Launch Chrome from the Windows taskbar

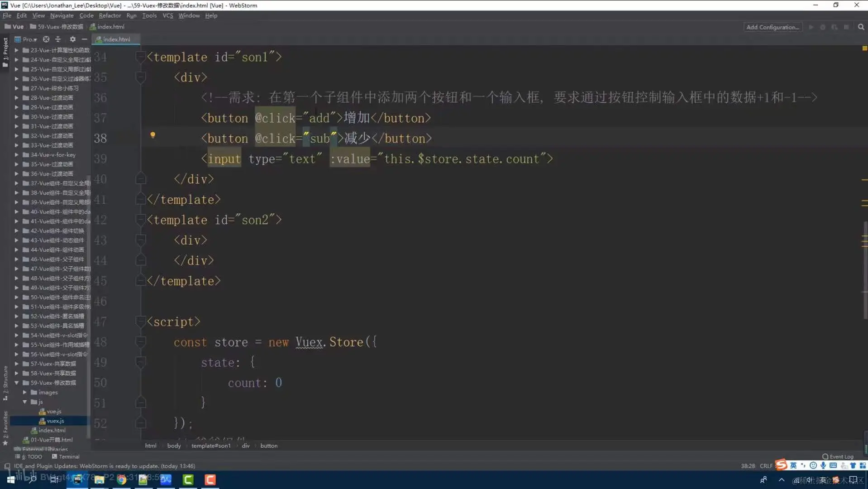coord(121,479)
